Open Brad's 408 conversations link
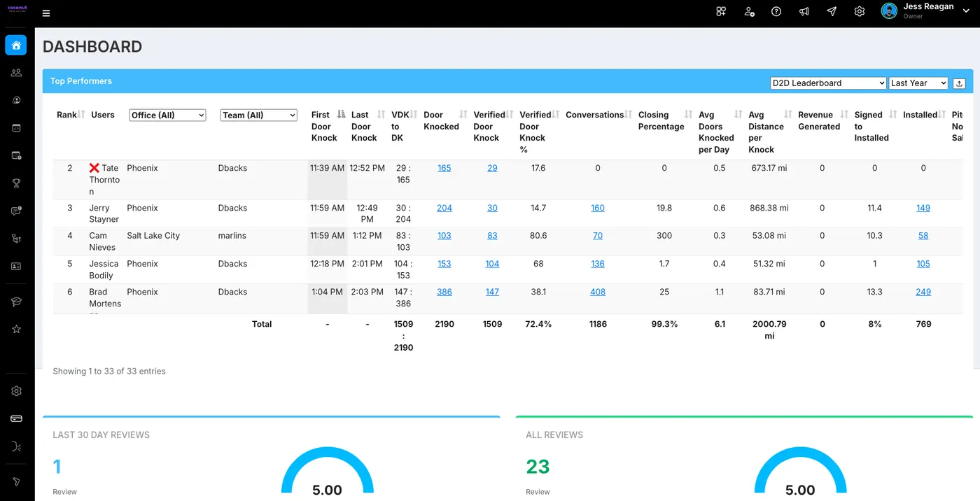This screenshot has width=980, height=501. (x=598, y=292)
